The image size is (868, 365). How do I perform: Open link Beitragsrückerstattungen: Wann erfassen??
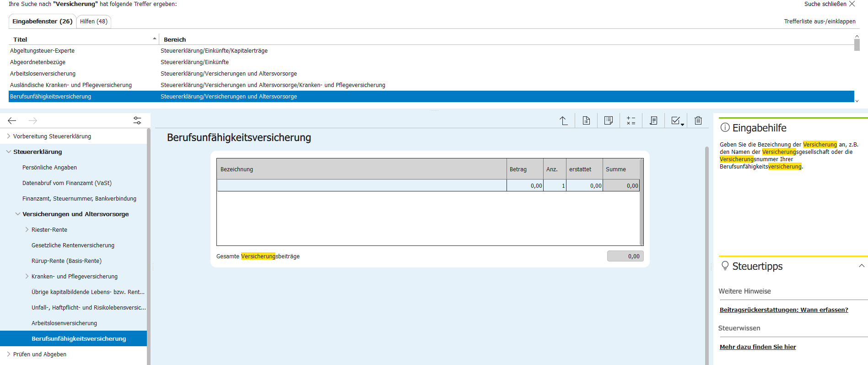pos(783,310)
